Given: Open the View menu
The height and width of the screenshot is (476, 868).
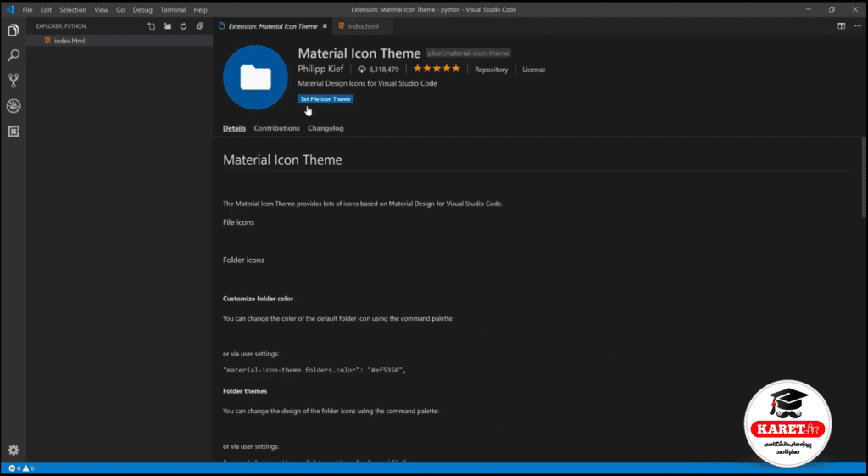Looking at the screenshot, I should 102,10.
